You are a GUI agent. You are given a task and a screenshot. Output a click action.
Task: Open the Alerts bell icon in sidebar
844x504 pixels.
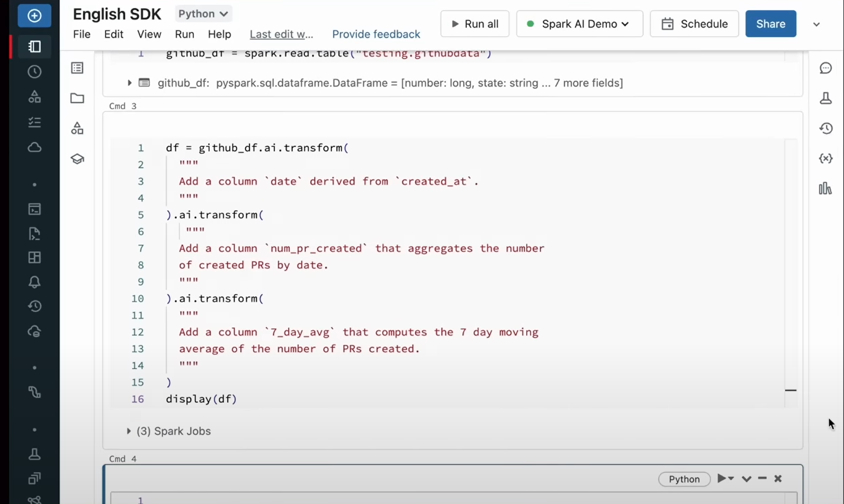coord(34,282)
